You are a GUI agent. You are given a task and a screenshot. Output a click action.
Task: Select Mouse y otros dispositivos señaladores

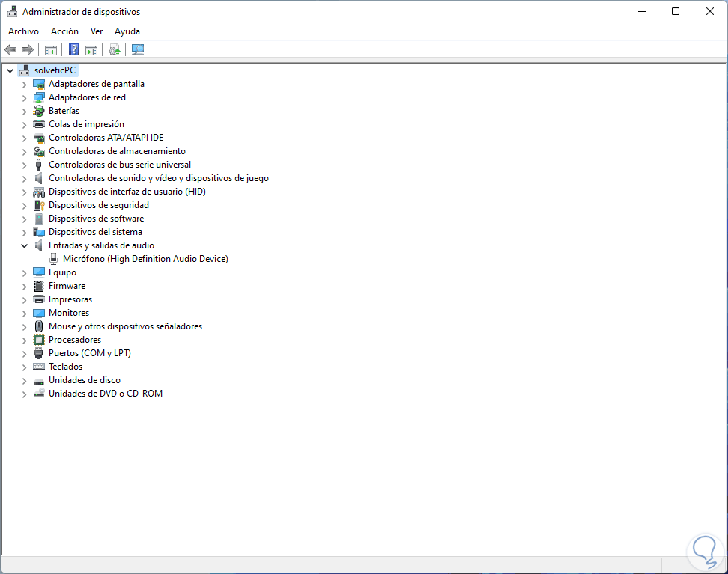125,326
